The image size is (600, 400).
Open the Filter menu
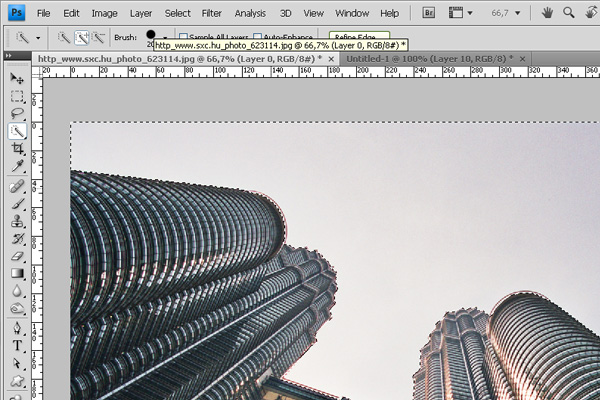(x=211, y=13)
